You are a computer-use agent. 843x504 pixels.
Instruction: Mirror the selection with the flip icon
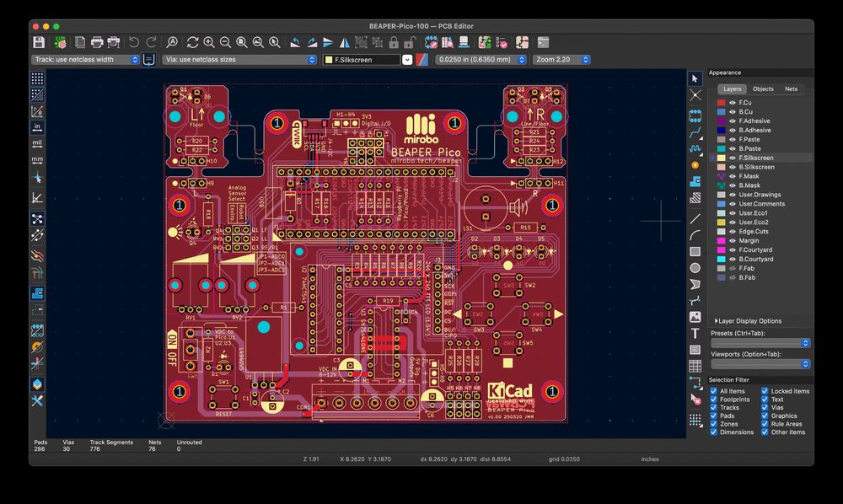click(345, 42)
